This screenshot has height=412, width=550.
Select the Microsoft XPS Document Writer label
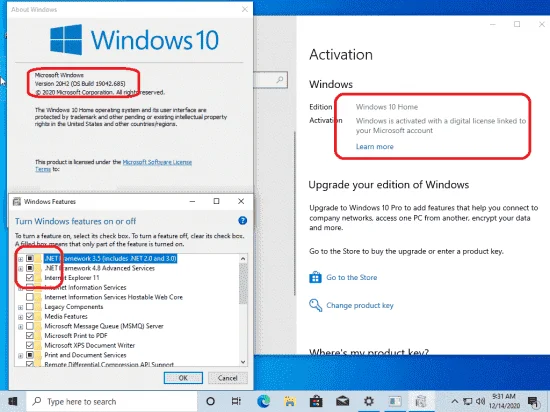click(x=89, y=345)
